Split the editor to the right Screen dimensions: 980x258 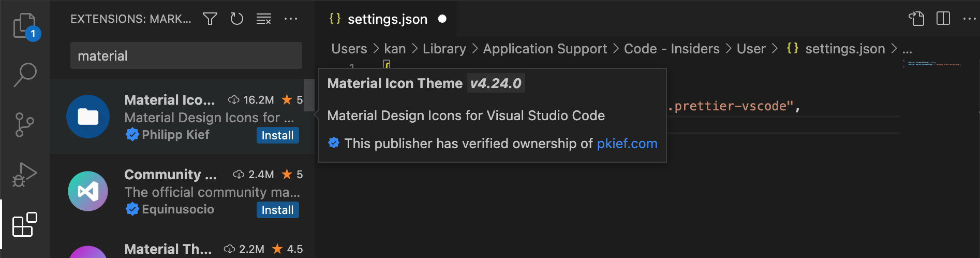tap(943, 19)
